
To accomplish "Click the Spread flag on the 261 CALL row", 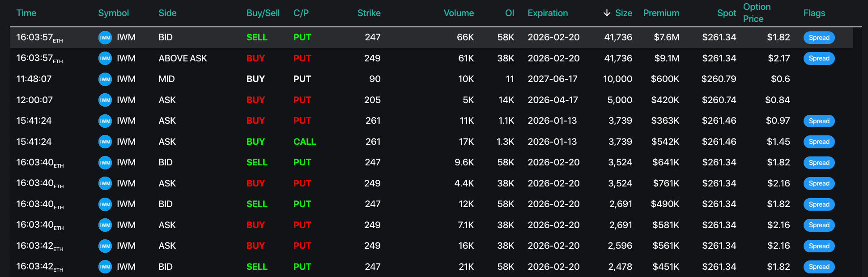I will (819, 142).
